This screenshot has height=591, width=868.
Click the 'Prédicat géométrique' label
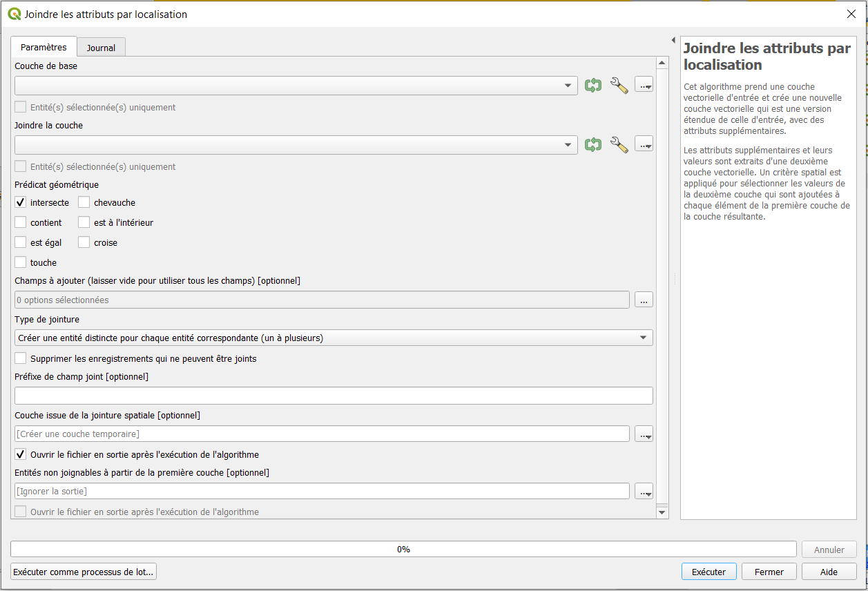(x=57, y=184)
